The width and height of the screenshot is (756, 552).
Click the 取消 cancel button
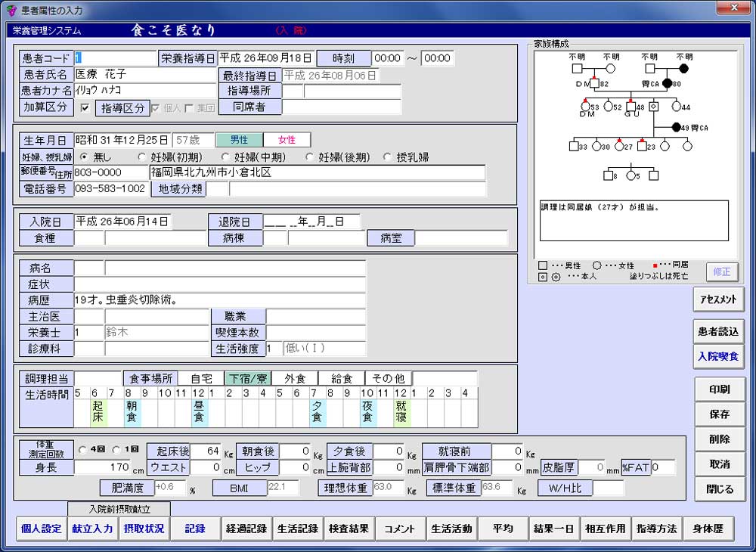click(720, 464)
